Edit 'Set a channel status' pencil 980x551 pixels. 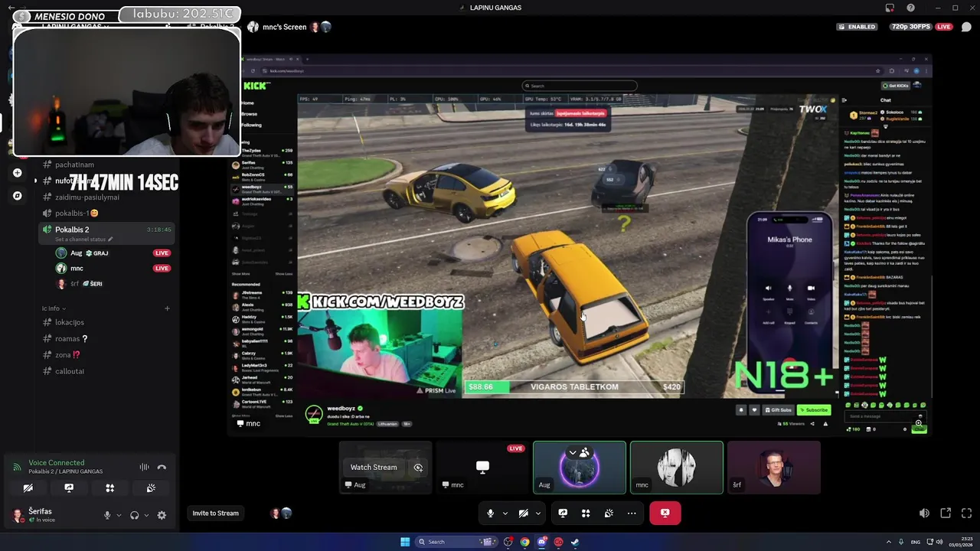[110, 240]
